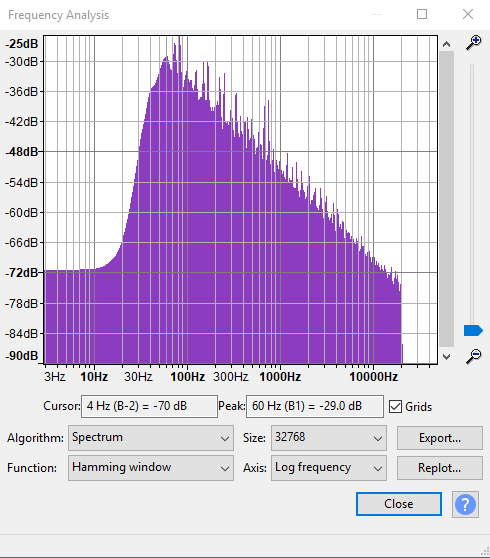Close the window with the title bar X
Screen dimensions: 490x558
coord(468,14)
